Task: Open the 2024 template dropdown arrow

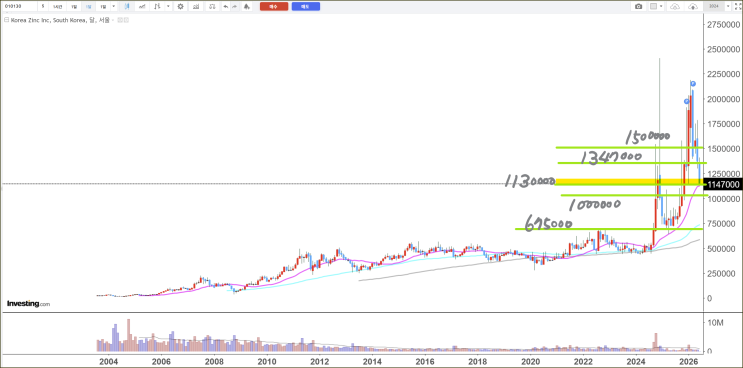Action: pyautogui.click(x=728, y=6)
